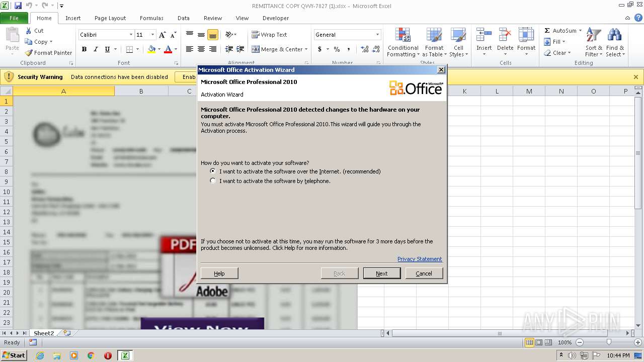
Task: Open Internet Explorer from taskbar
Action: (40, 355)
